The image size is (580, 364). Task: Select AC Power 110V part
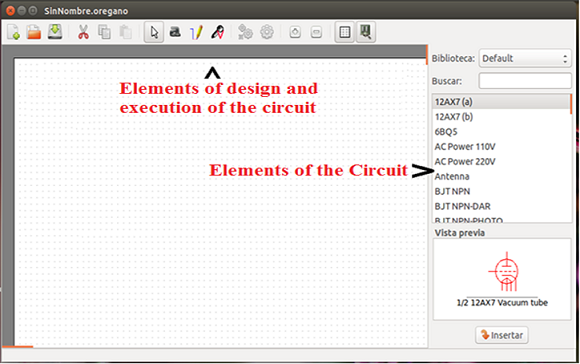[501, 147]
